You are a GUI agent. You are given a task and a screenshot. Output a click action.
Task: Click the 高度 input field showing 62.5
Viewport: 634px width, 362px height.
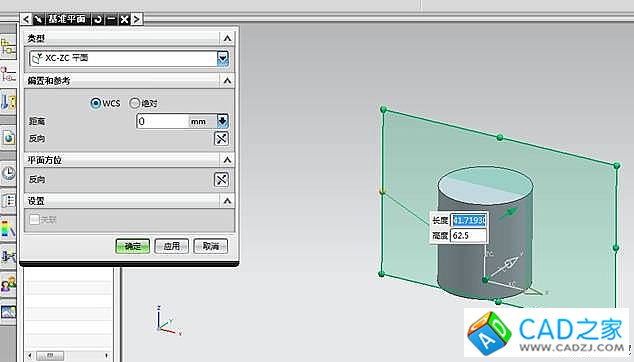point(468,235)
